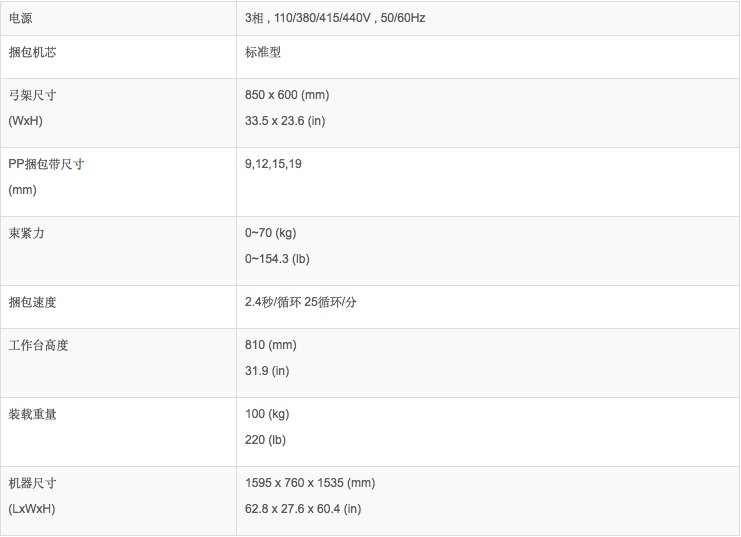
Task: Select the 0~70 (kg) tension value
Action: 271,233
